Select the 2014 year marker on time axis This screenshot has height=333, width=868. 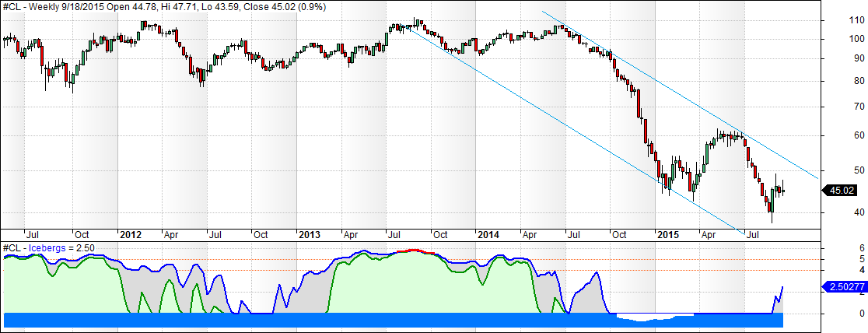click(x=488, y=234)
